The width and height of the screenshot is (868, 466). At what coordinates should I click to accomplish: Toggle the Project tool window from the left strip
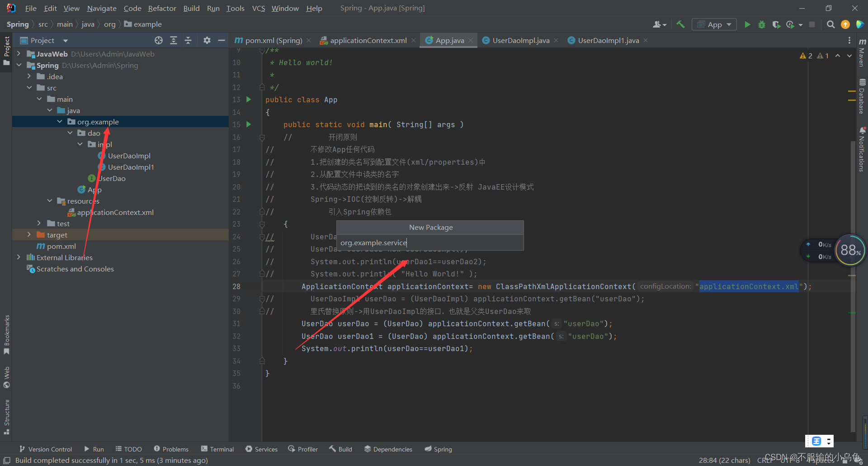(x=7, y=51)
